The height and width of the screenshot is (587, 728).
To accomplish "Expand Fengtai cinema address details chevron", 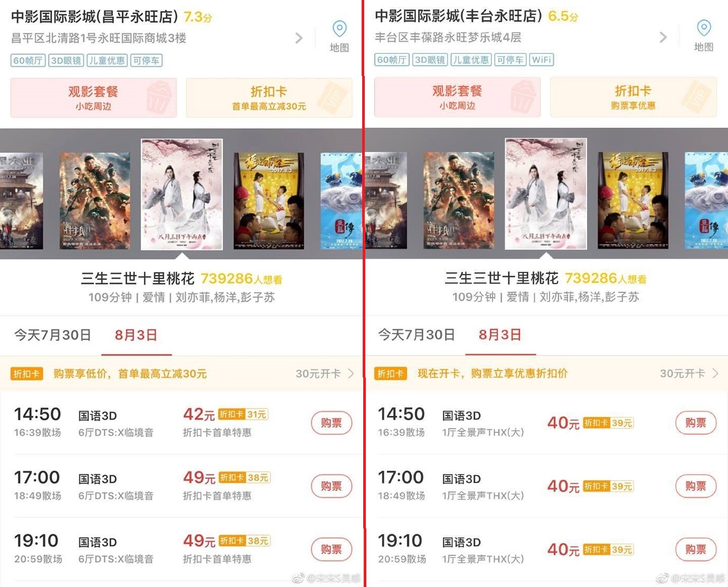I will pyautogui.click(x=663, y=37).
